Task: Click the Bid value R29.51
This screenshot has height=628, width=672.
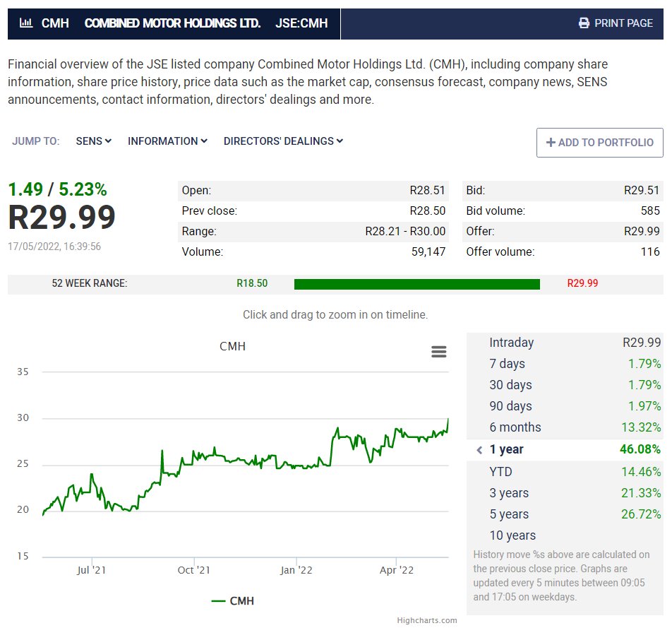Action: (x=642, y=191)
